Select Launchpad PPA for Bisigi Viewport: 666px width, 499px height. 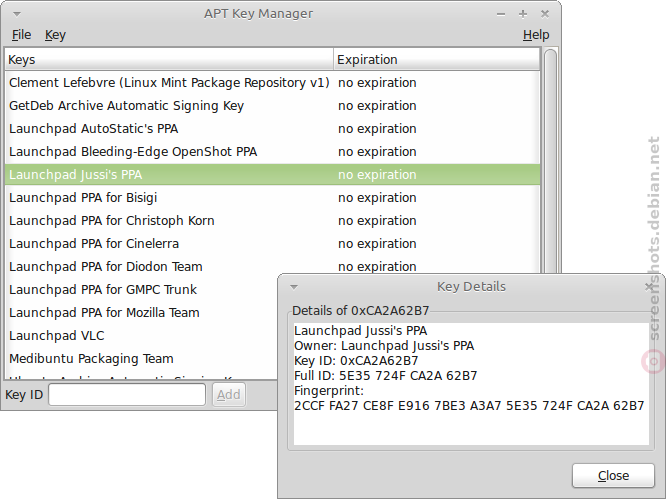(x=272, y=197)
